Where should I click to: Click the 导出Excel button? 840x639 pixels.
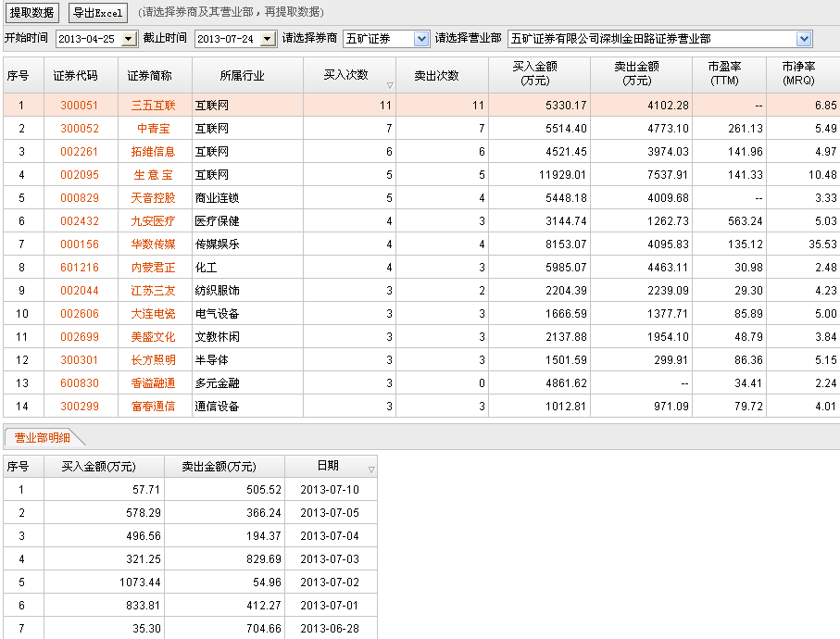click(98, 12)
